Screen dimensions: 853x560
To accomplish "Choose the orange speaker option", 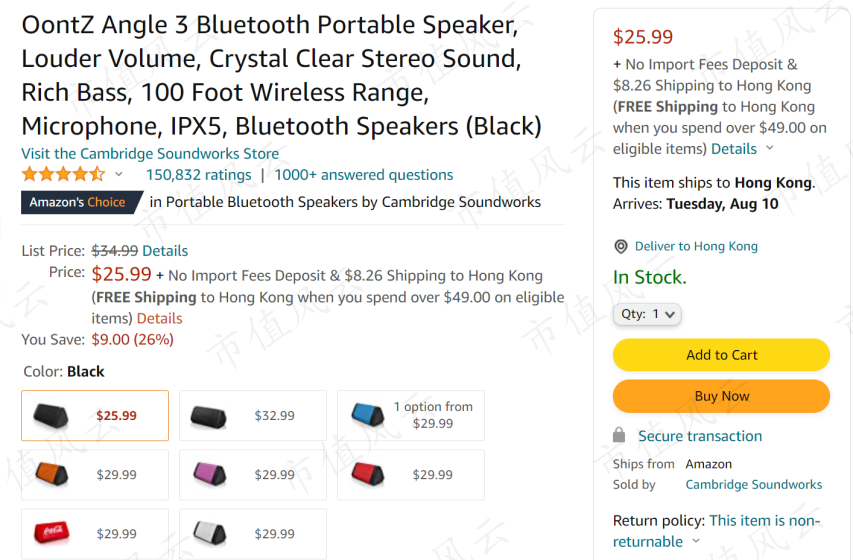I will 95,475.
